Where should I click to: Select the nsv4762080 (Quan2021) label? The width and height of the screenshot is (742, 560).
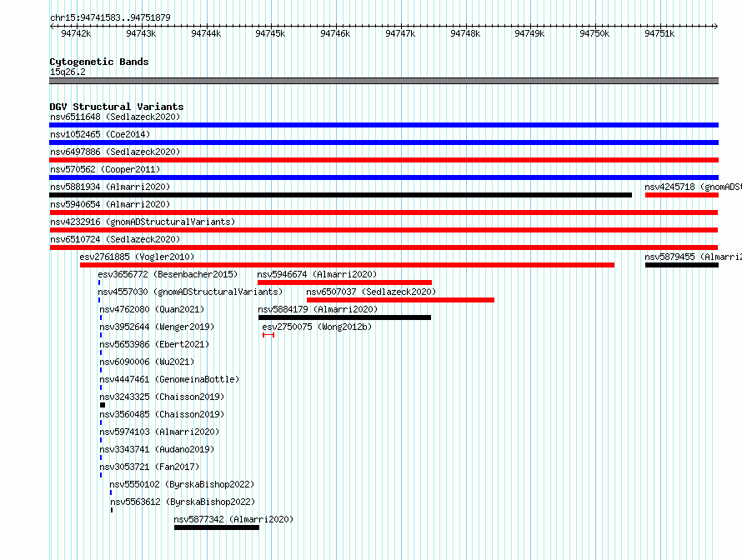click(x=152, y=309)
